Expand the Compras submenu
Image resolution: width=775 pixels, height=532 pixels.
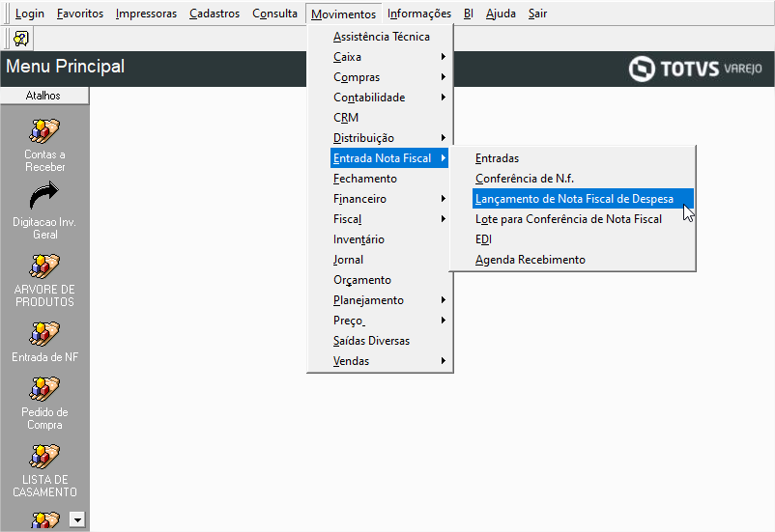point(380,77)
